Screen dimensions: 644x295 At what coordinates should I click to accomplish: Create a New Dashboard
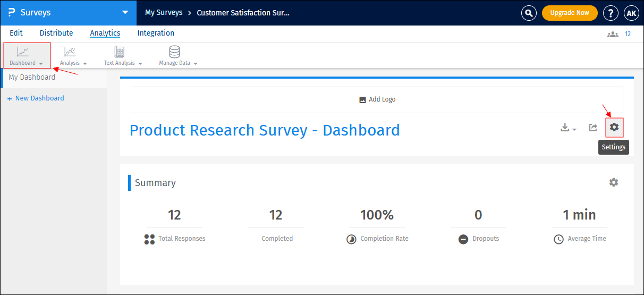pos(36,98)
